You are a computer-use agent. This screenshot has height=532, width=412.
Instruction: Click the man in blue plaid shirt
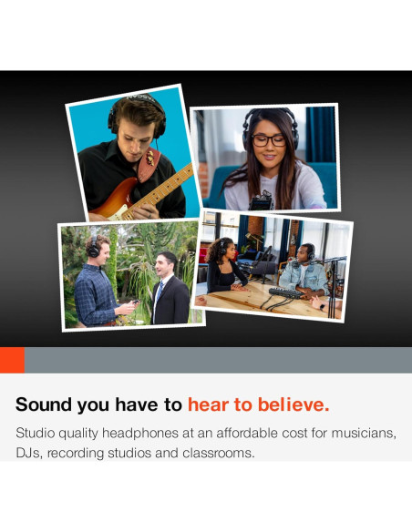click(98, 281)
